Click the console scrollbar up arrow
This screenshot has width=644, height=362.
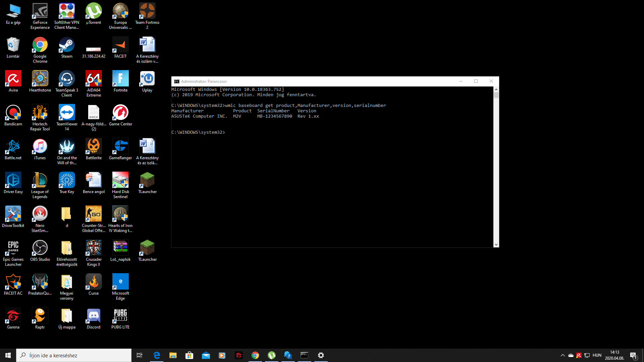[496, 89]
